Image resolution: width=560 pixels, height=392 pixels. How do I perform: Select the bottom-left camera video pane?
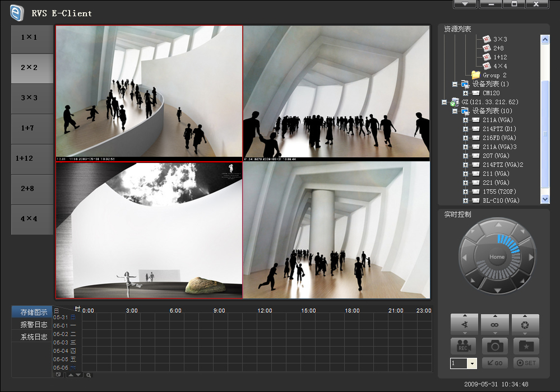pyautogui.click(x=149, y=230)
